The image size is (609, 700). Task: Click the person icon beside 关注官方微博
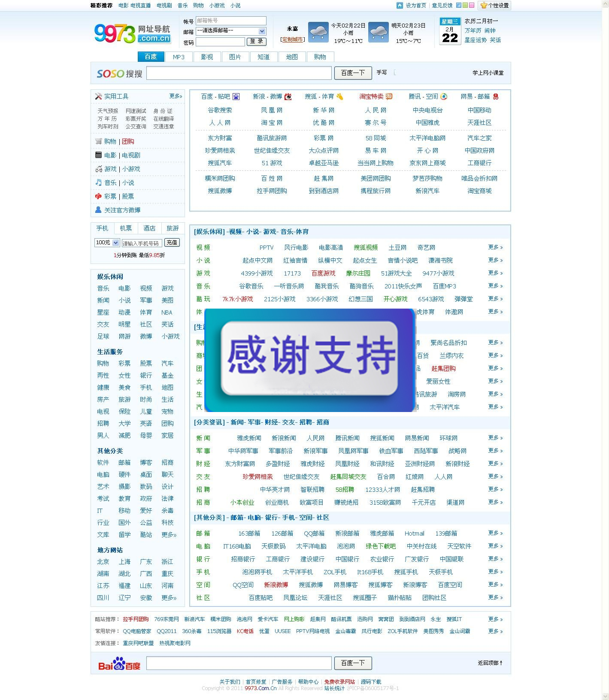98,210
